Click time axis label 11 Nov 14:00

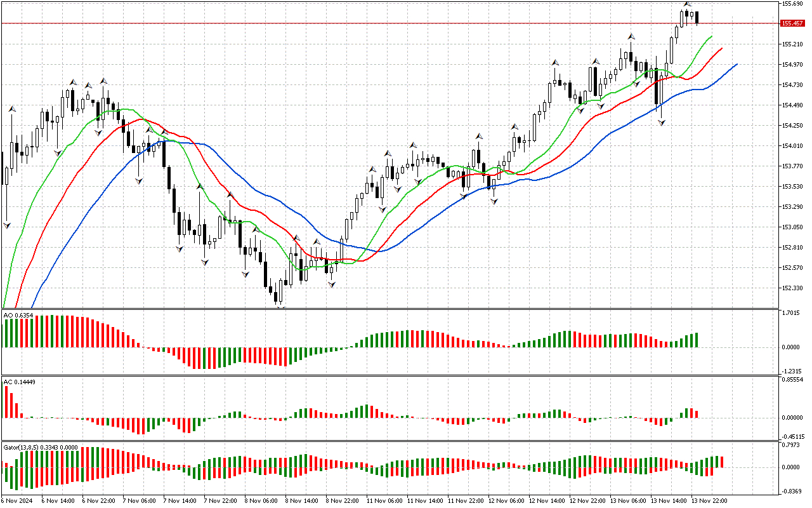(425, 501)
